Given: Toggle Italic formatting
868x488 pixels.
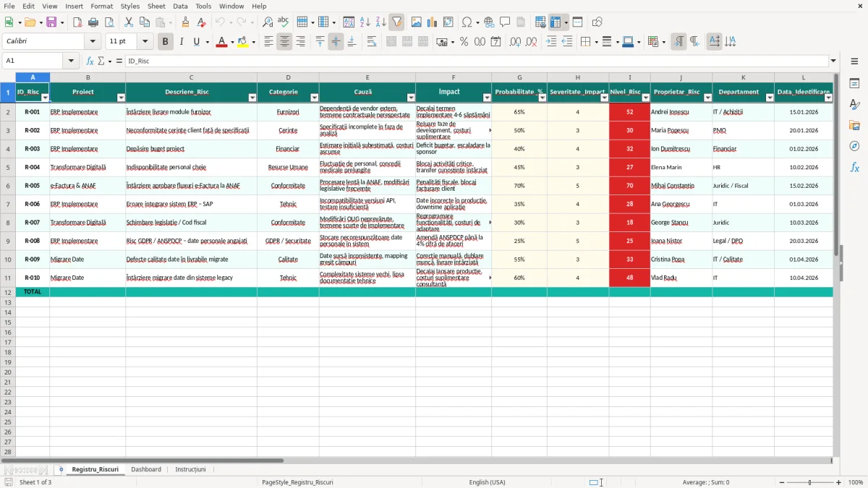Looking at the screenshot, I should (181, 42).
